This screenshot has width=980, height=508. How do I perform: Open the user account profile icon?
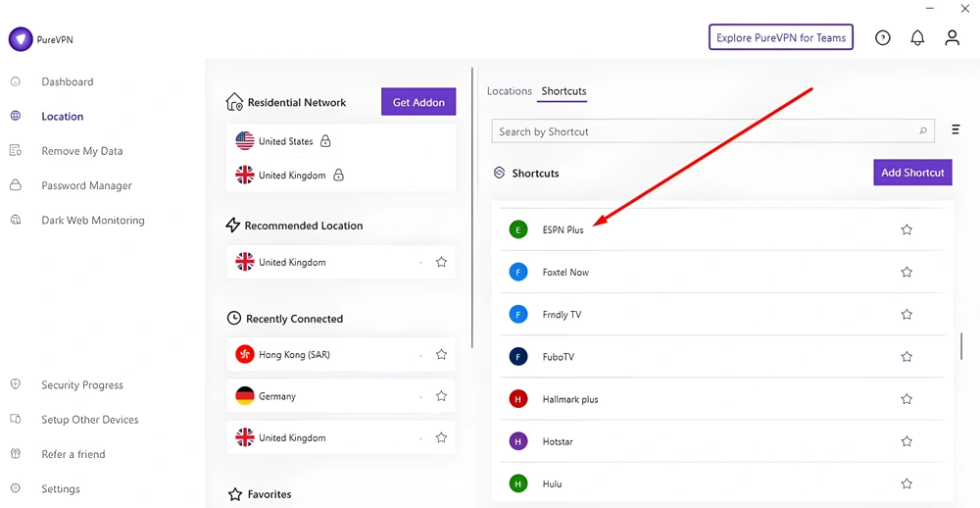(952, 37)
